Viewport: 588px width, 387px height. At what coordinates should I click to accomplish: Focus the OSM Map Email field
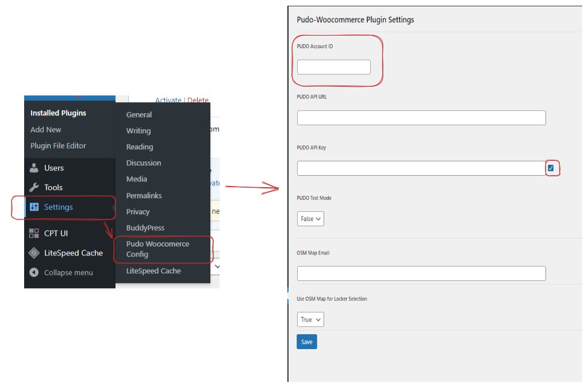pyautogui.click(x=421, y=273)
